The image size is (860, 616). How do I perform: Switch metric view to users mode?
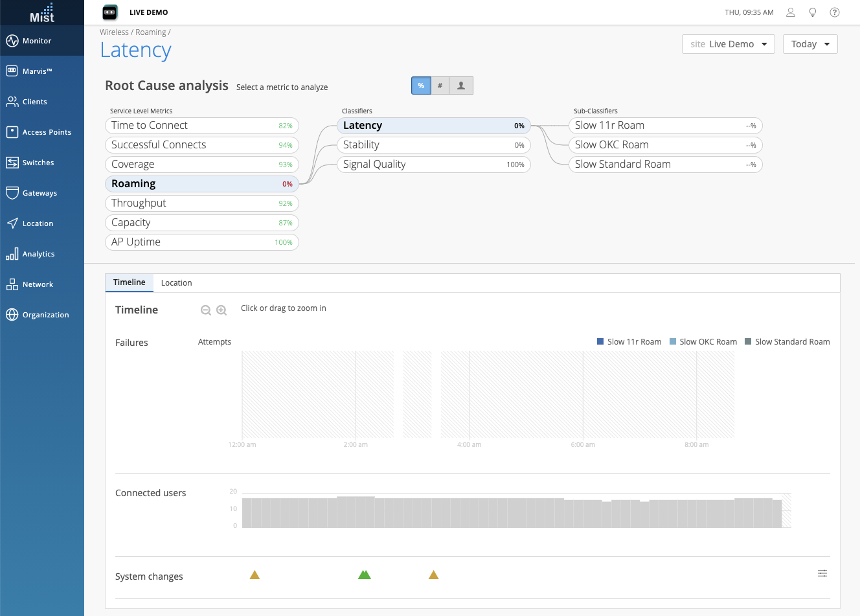(x=461, y=86)
